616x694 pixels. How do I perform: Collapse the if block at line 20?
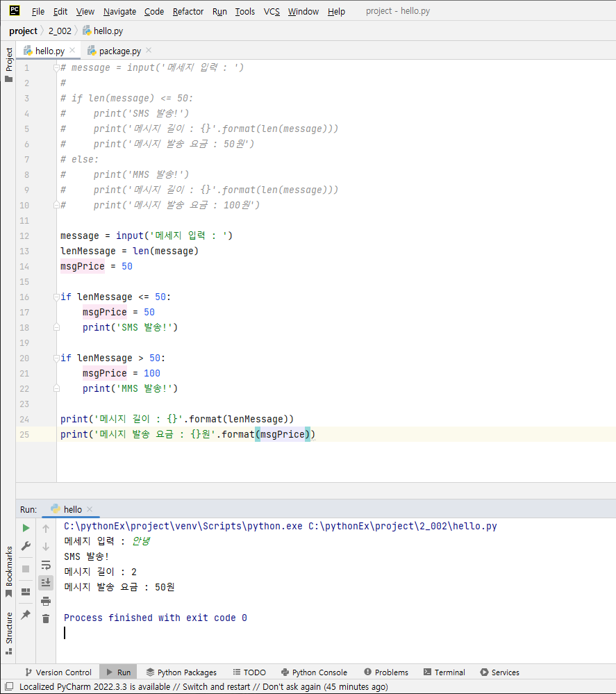(56, 358)
